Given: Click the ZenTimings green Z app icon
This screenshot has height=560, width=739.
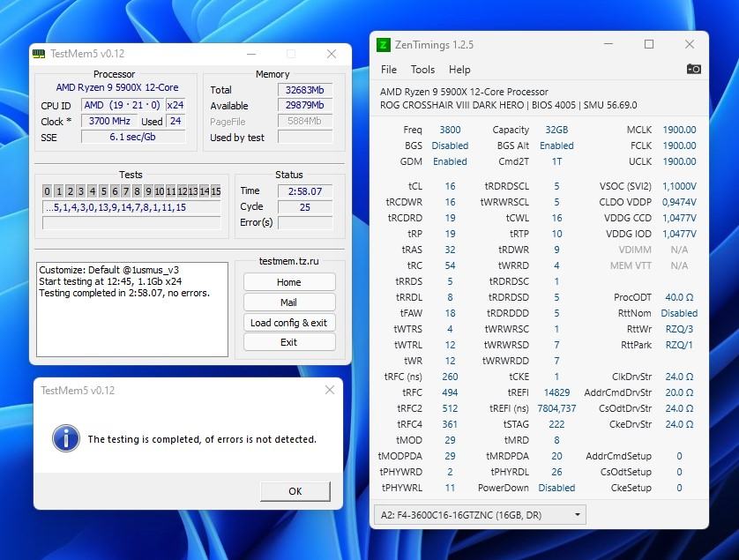Looking at the screenshot, I should pos(383,45).
